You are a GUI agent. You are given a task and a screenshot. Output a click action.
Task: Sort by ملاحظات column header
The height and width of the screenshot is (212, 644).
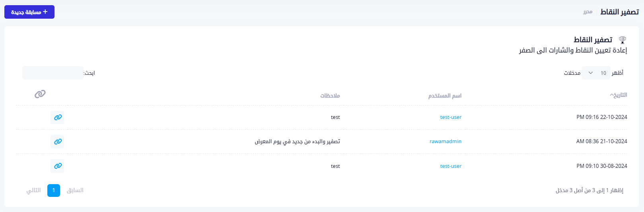pyautogui.click(x=330, y=96)
